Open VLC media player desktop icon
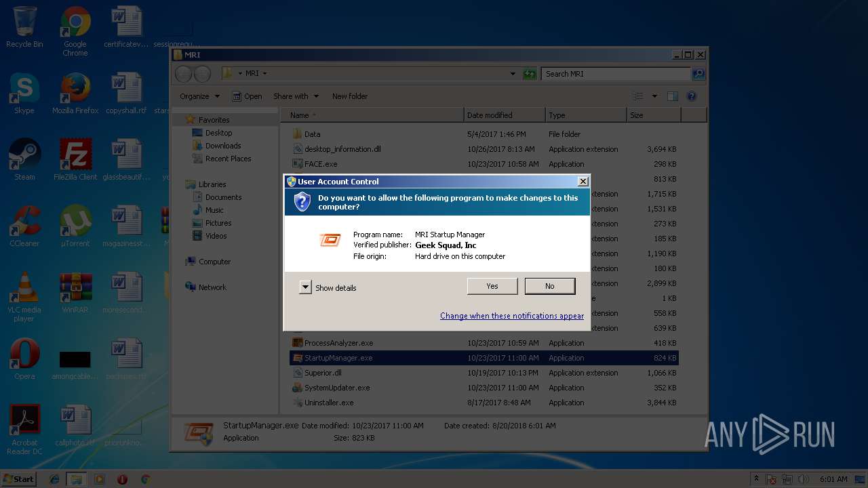868x488 pixels. point(24,297)
